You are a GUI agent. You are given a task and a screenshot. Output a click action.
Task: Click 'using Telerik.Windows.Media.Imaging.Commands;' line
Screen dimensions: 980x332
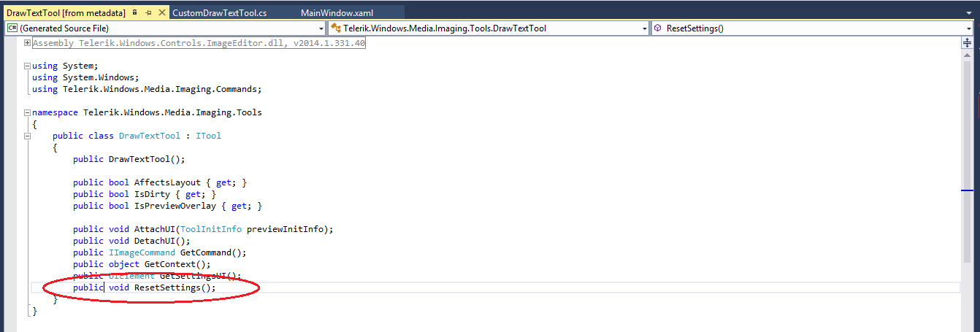(147, 89)
